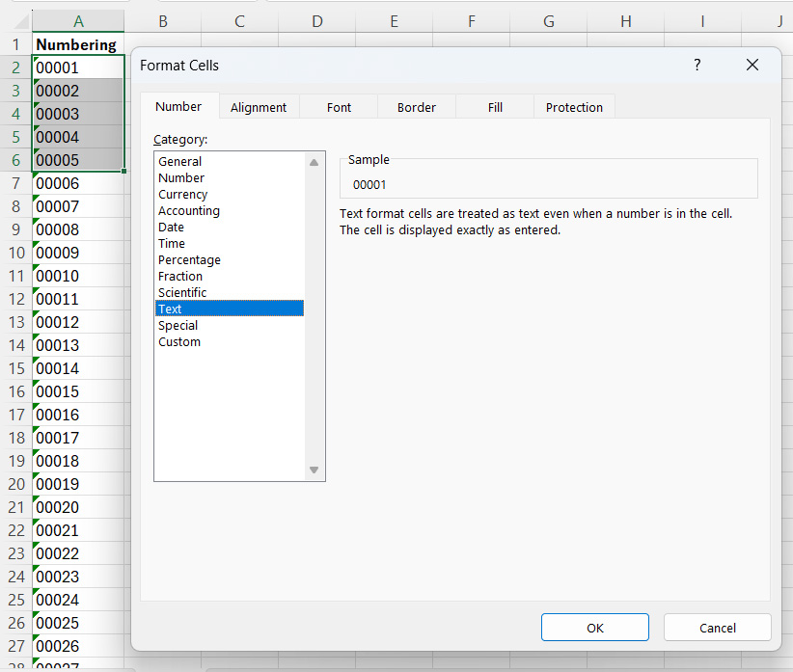Select column E header
This screenshot has width=793, height=672.
pyautogui.click(x=394, y=21)
